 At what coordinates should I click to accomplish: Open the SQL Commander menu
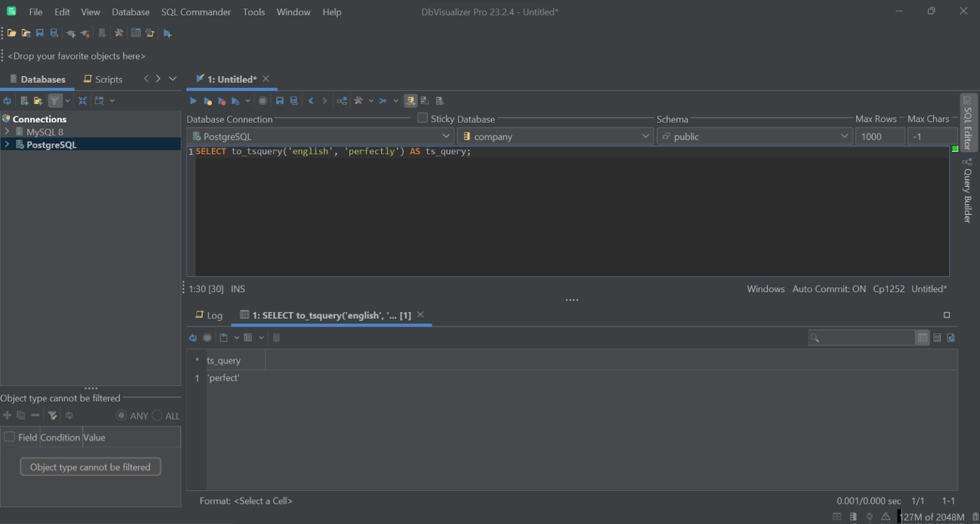196,11
